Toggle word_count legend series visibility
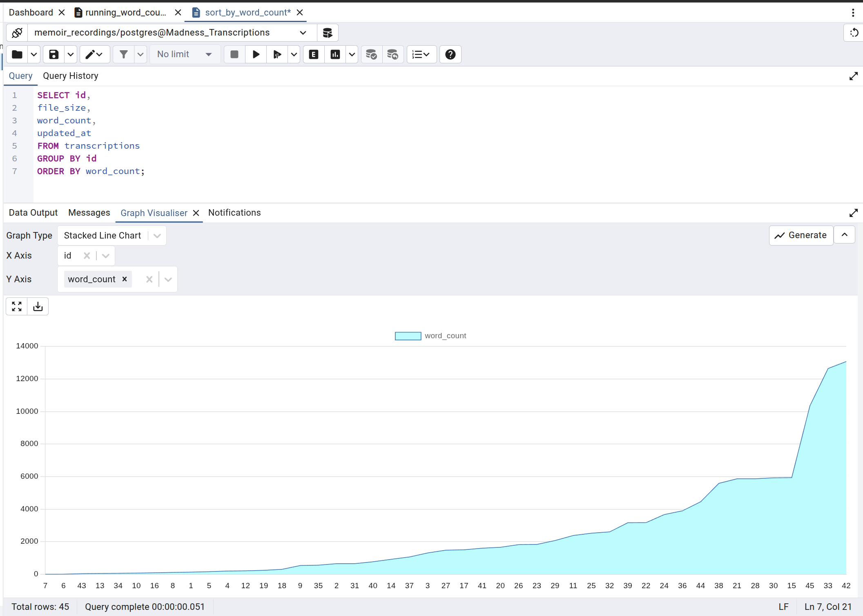This screenshot has width=863, height=616. click(x=445, y=336)
